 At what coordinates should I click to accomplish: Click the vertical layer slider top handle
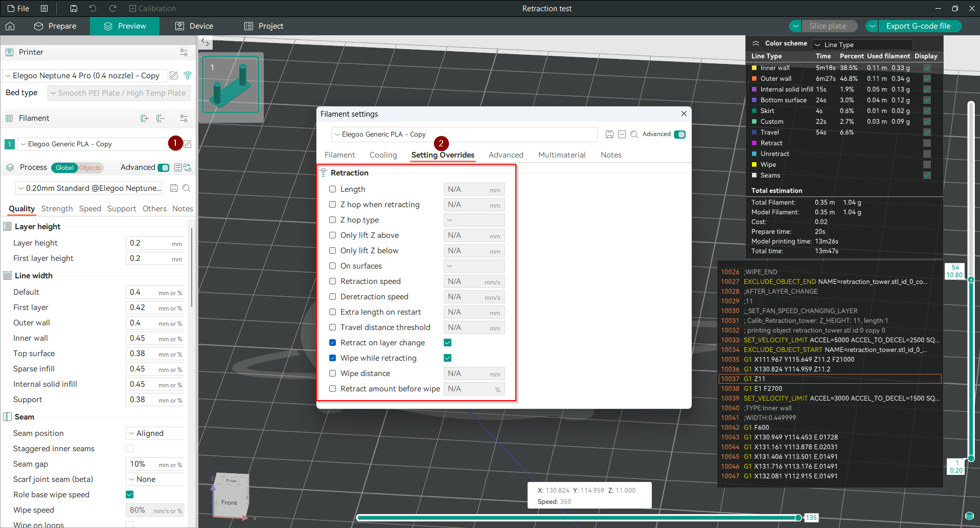click(971, 280)
